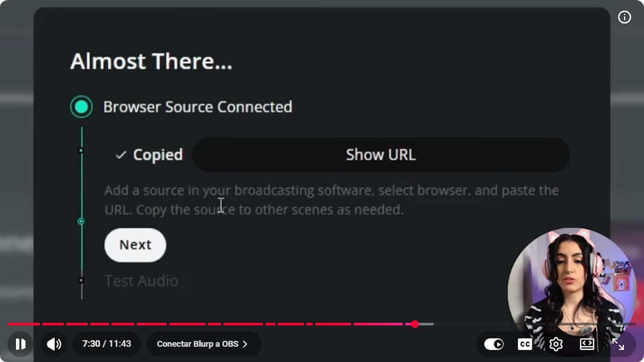Mute the video volume speaker icon
The width and height of the screenshot is (644, 362).
pos(54,344)
